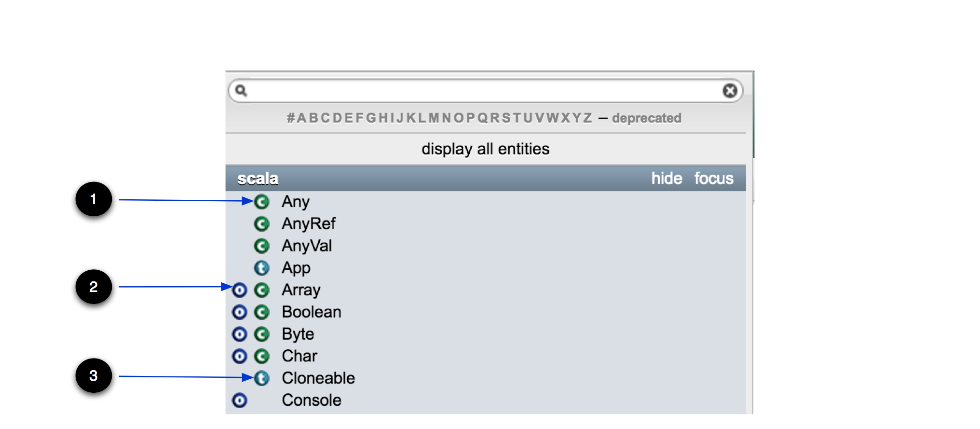The width and height of the screenshot is (980, 429).
Task: Click the class icon next to Any
Action: click(x=261, y=202)
